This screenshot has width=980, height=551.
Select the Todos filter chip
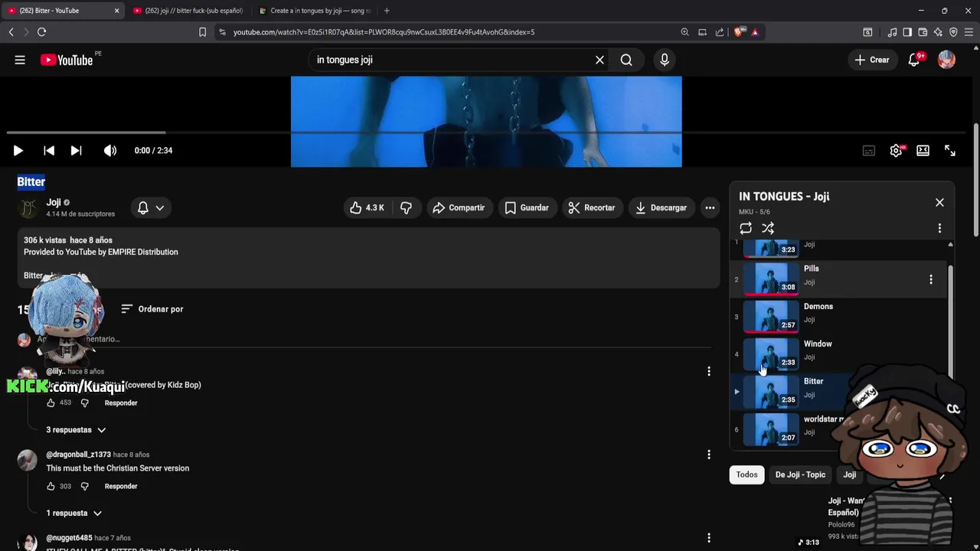coord(746,474)
